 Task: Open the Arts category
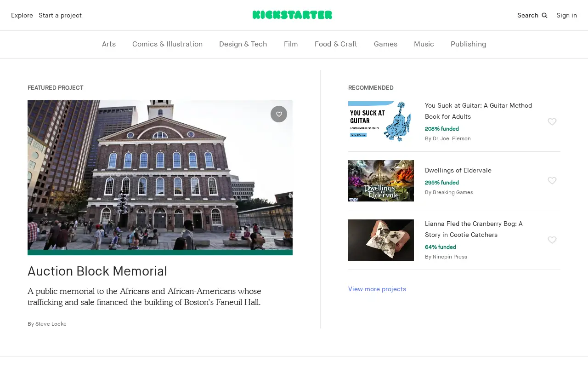click(109, 44)
